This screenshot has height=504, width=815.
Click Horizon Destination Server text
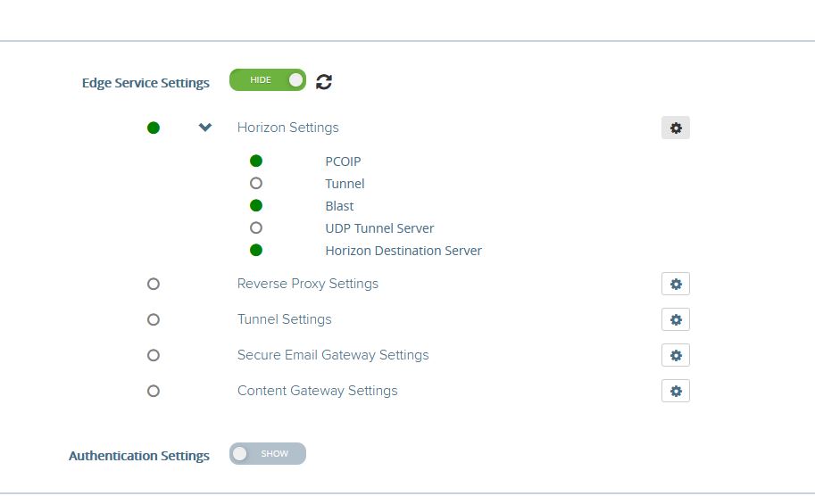point(403,251)
